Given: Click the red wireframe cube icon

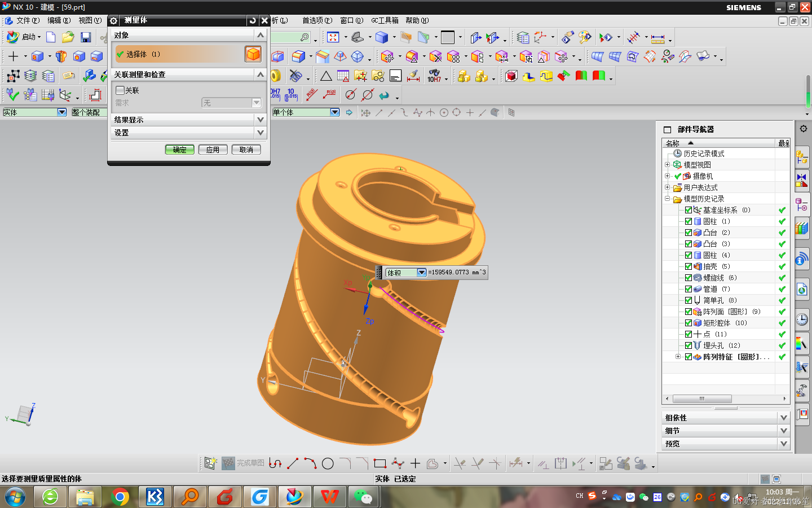Looking at the screenshot, I should tap(511, 76).
